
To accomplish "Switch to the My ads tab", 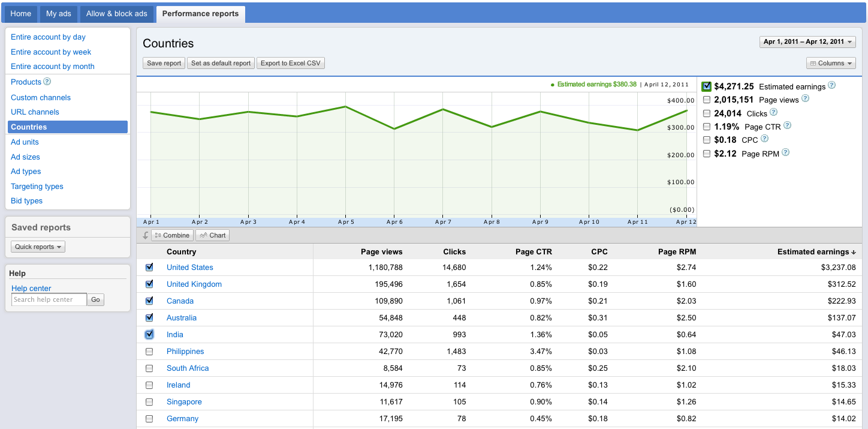I will pyautogui.click(x=59, y=14).
